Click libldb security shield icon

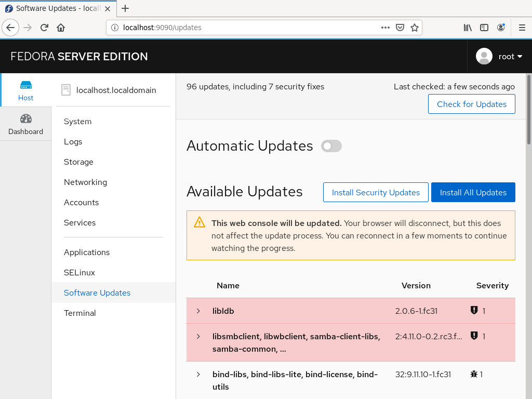pos(474,310)
